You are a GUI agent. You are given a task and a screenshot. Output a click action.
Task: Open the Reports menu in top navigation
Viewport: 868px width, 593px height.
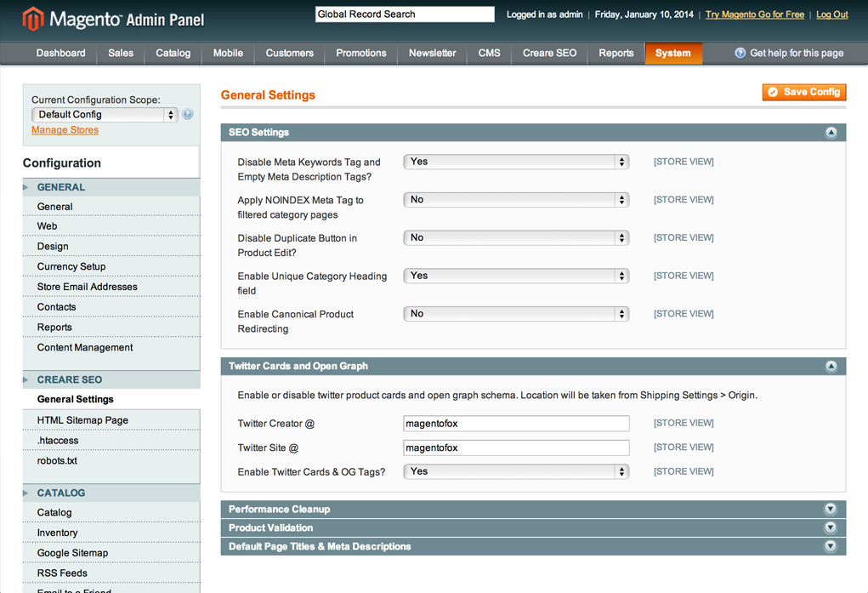pos(616,54)
